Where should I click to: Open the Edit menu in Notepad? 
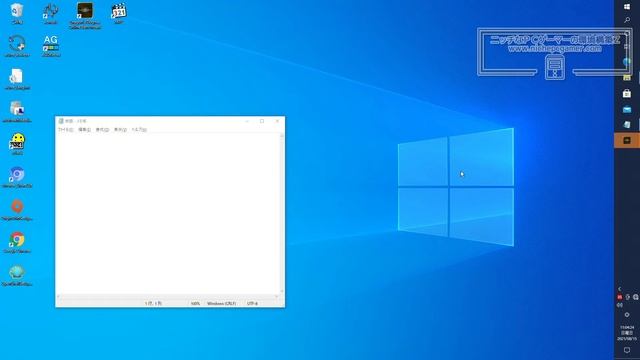(84, 129)
